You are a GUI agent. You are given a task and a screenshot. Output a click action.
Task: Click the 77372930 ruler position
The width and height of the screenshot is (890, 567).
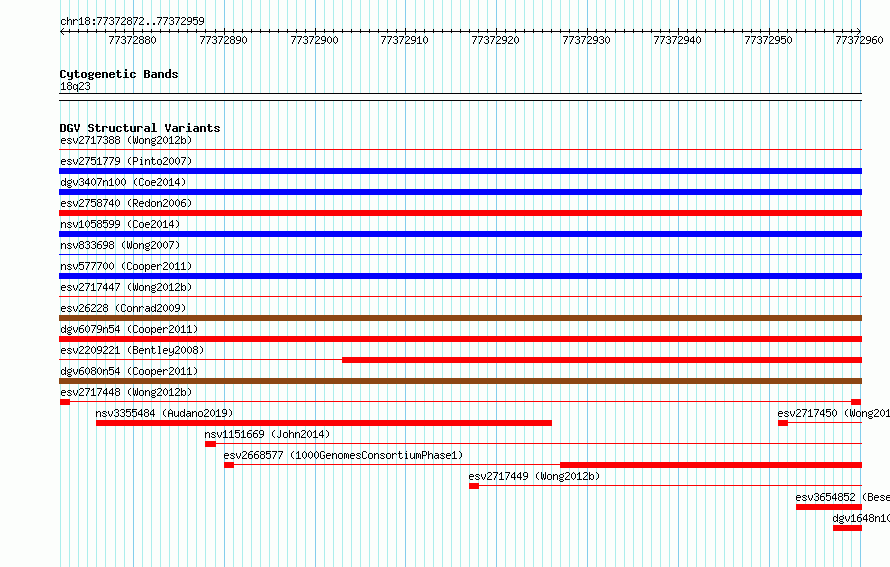pos(586,40)
